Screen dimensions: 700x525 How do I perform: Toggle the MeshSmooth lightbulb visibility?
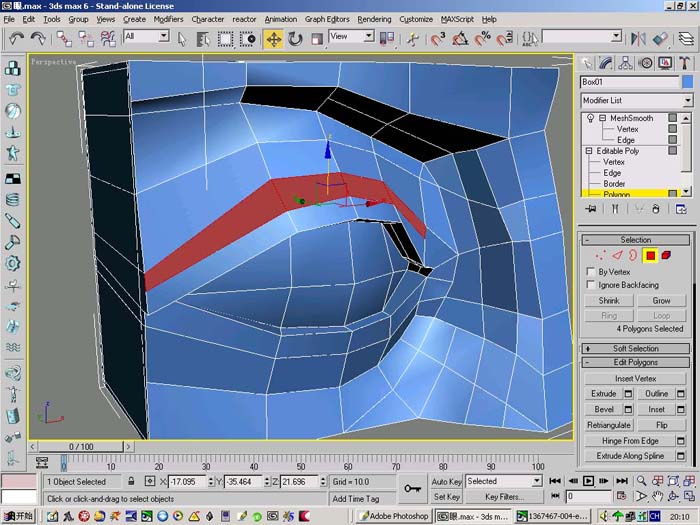590,118
